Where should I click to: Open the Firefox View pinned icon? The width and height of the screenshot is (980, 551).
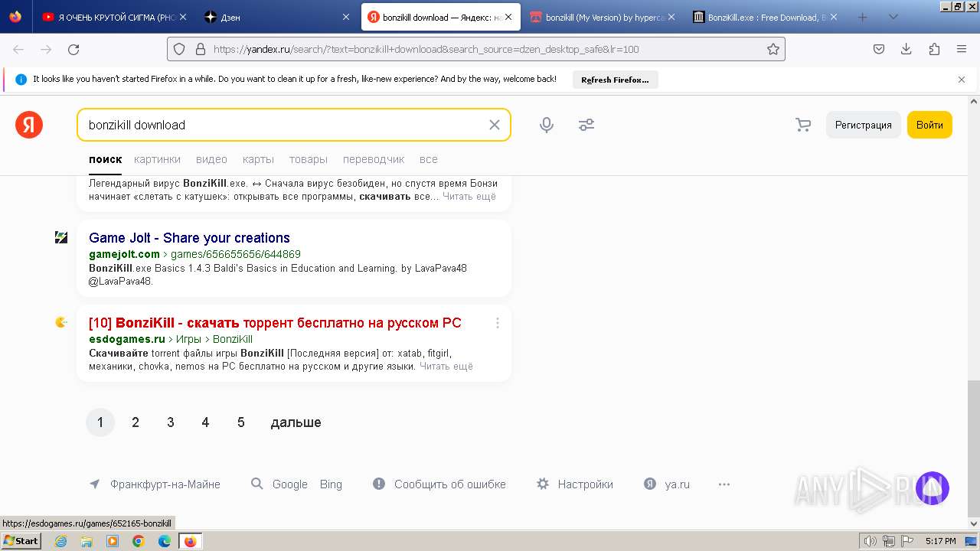point(15,17)
